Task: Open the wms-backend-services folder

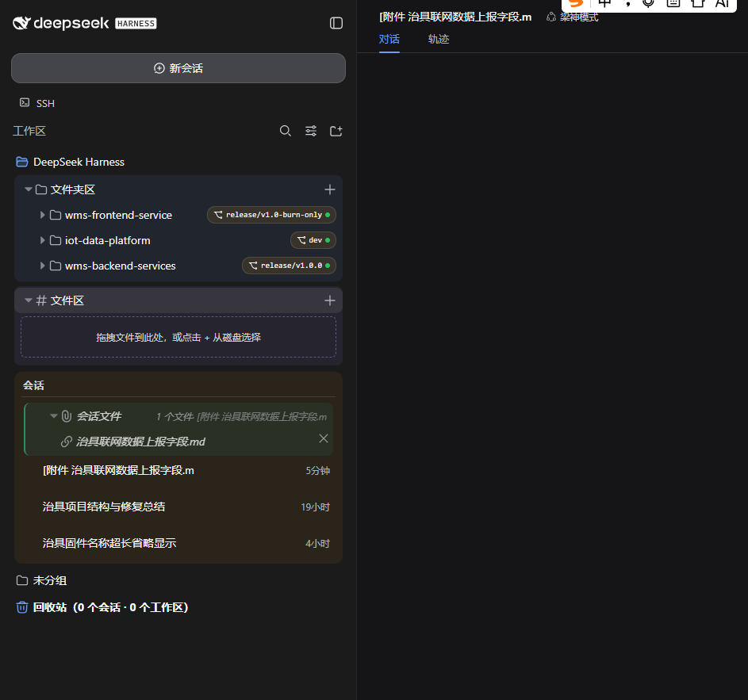Action: coord(121,266)
